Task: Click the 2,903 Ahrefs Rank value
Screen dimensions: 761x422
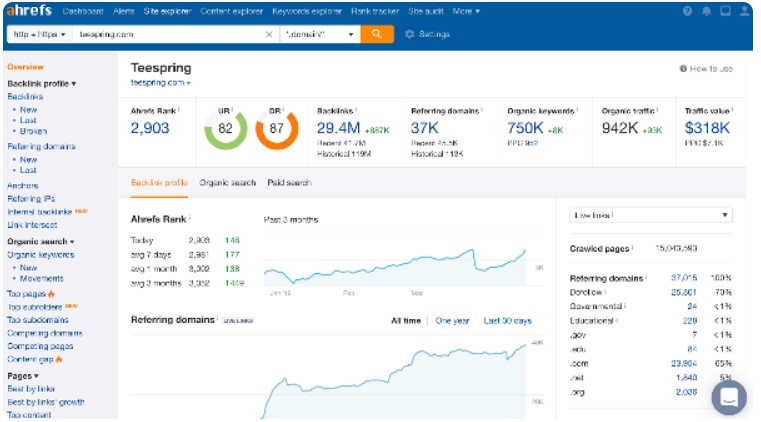Action: 150,128
